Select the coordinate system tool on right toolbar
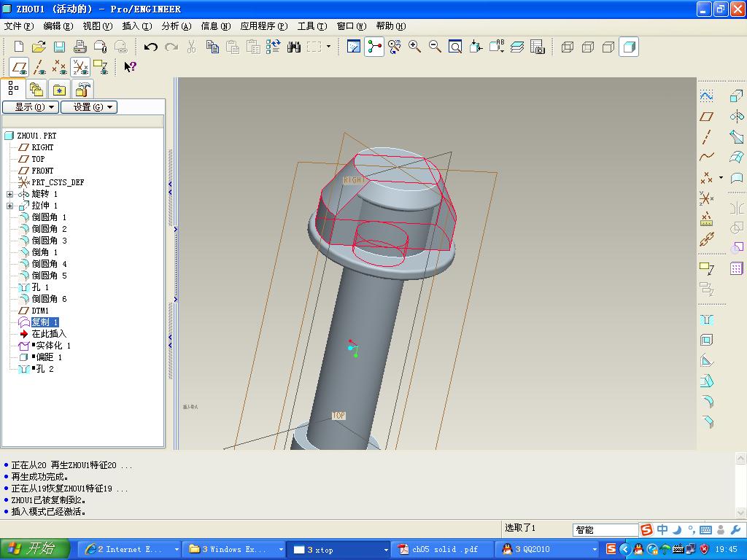This screenshot has width=747, height=560. click(706, 198)
